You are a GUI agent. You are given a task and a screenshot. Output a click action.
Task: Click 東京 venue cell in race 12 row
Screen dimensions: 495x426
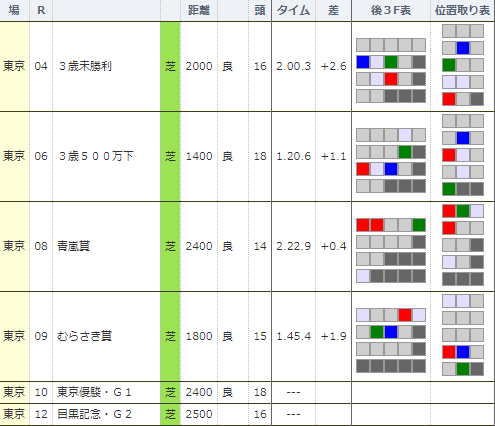click(x=14, y=414)
